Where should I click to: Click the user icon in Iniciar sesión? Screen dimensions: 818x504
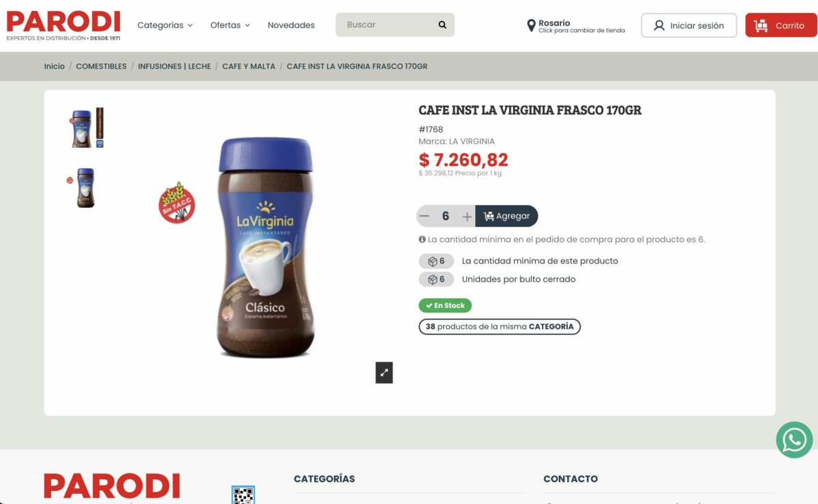pyautogui.click(x=659, y=25)
